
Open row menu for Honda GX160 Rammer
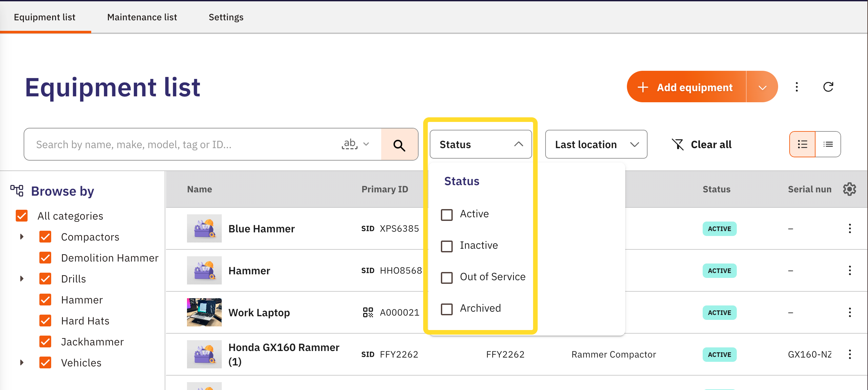coord(850,354)
